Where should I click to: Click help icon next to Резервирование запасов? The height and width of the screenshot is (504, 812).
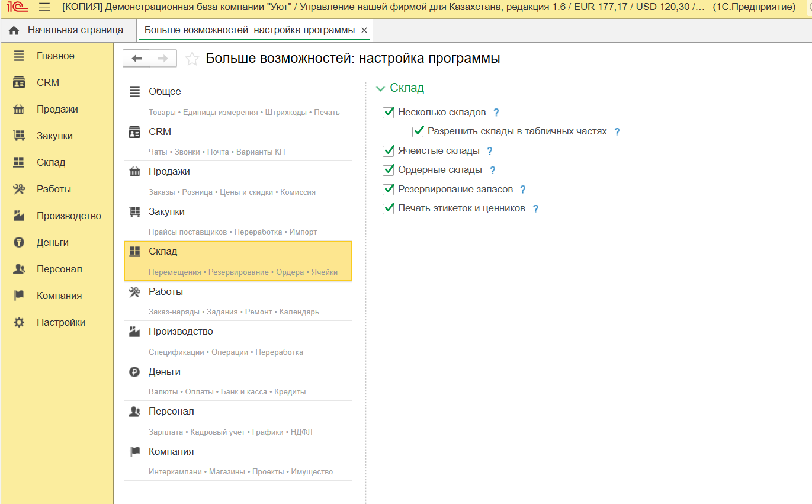coord(523,190)
